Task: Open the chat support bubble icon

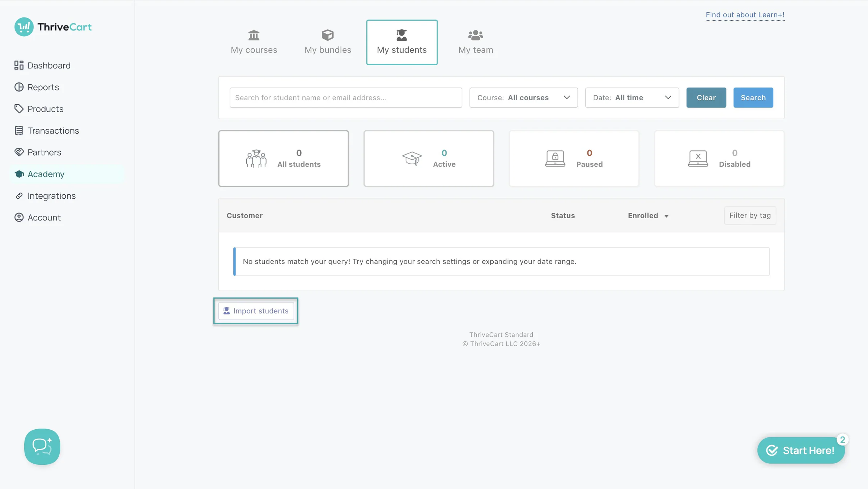Action: point(42,447)
